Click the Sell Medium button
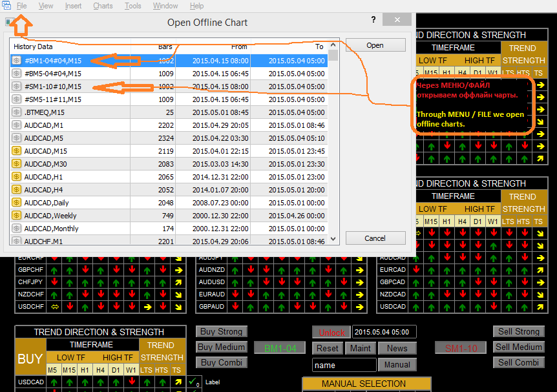 tap(519, 347)
